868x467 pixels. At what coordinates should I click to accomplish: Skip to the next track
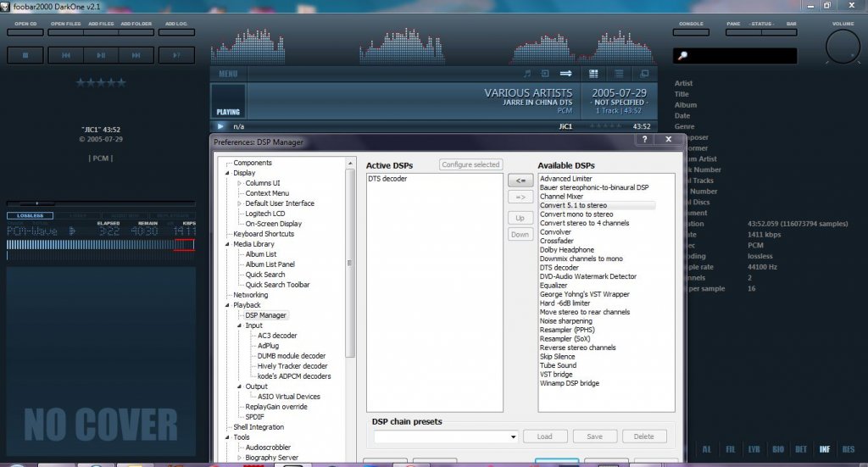[136, 55]
